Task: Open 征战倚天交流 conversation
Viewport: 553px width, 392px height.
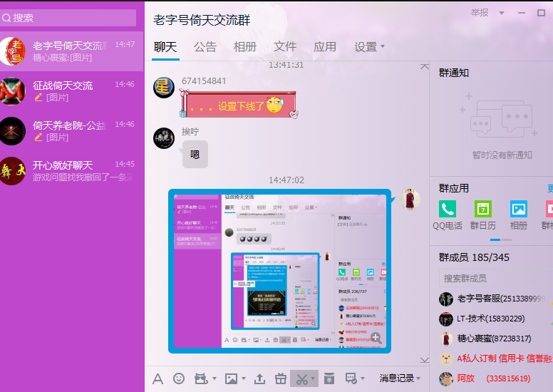Action: point(72,91)
